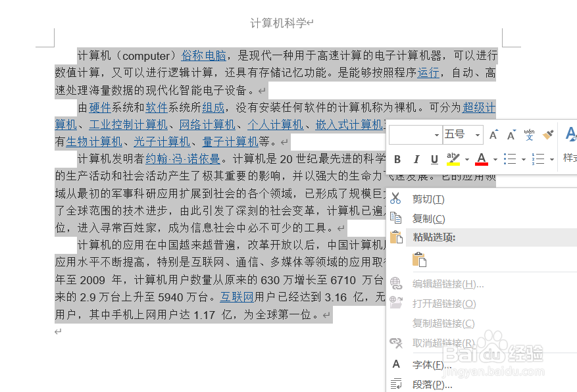Expand the font name dropdown arrow

click(437, 135)
